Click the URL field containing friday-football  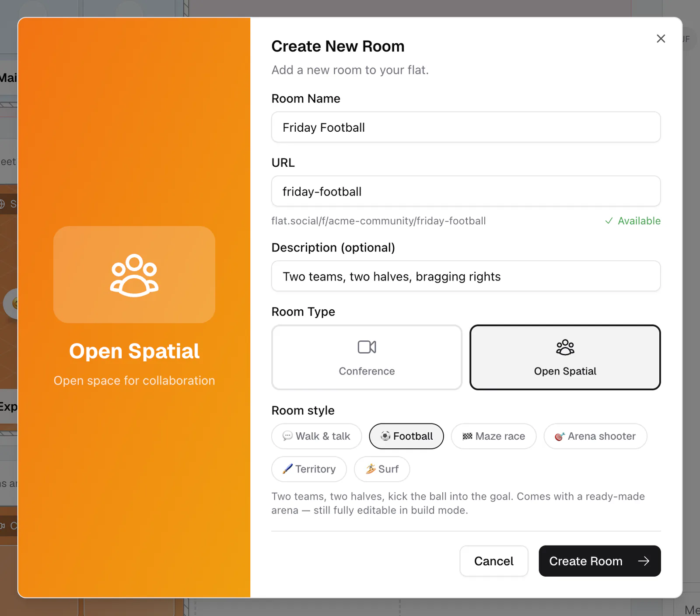(x=466, y=191)
